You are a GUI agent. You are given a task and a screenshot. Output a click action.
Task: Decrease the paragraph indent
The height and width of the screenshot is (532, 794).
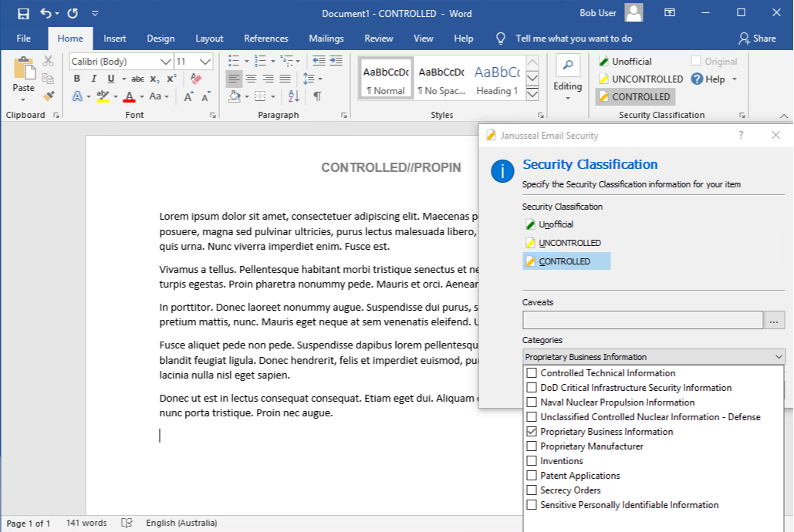tap(319, 61)
